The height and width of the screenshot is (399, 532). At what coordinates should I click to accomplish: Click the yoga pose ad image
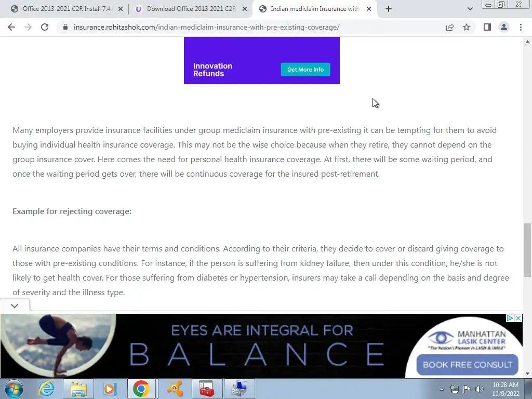click(58, 345)
